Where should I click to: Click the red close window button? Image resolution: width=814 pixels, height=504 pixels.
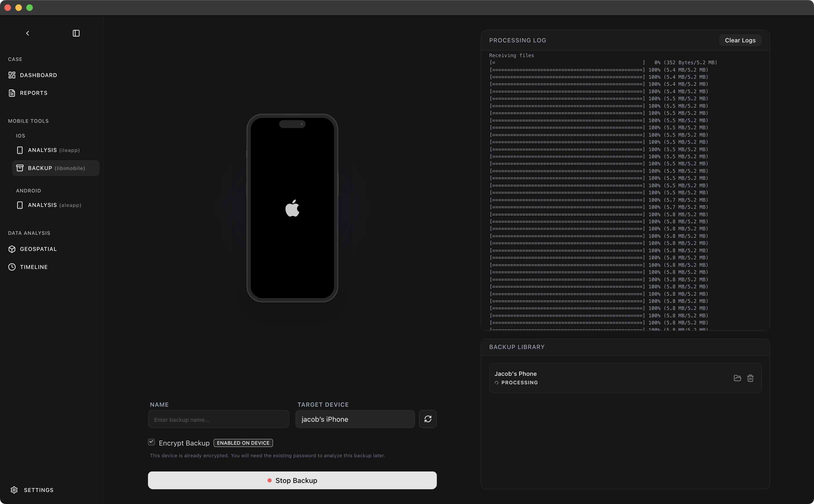coord(8,8)
